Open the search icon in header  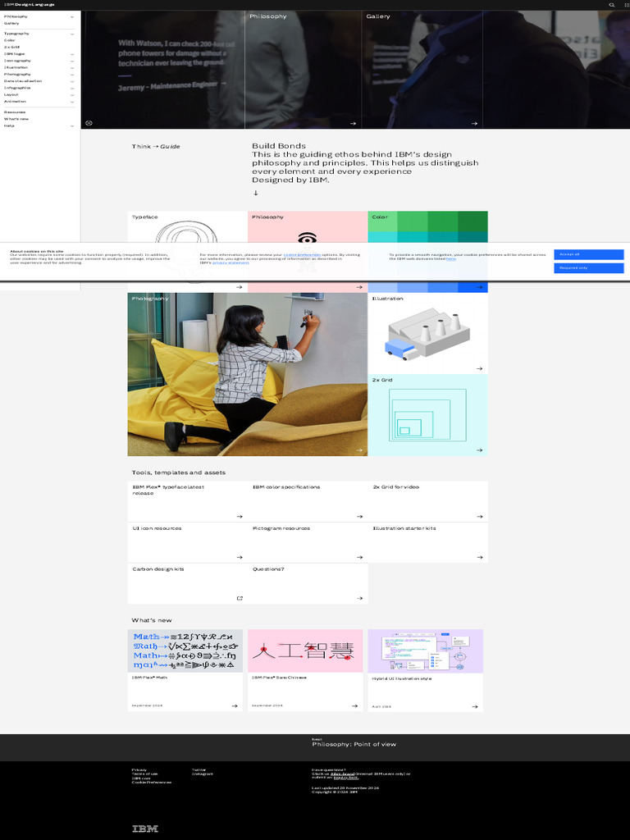pos(612,5)
